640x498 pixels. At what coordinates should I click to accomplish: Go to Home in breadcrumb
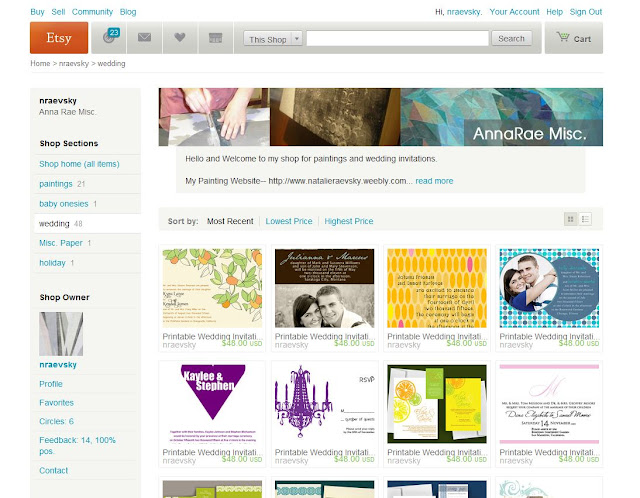pos(40,63)
